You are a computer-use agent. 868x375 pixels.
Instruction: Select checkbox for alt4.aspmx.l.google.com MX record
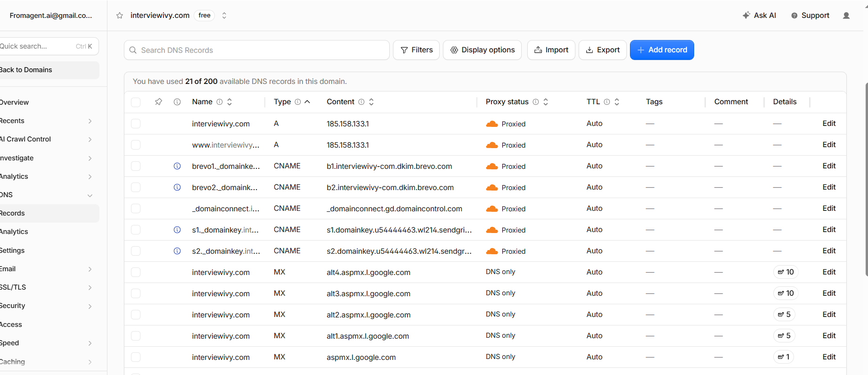[x=136, y=272]
